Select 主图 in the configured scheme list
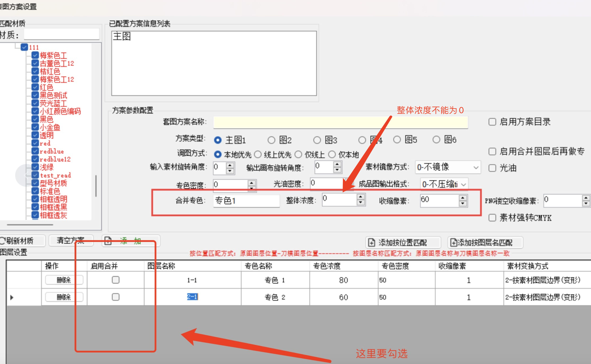The height and width of the screenshot is (364, 591). [122, 36]
